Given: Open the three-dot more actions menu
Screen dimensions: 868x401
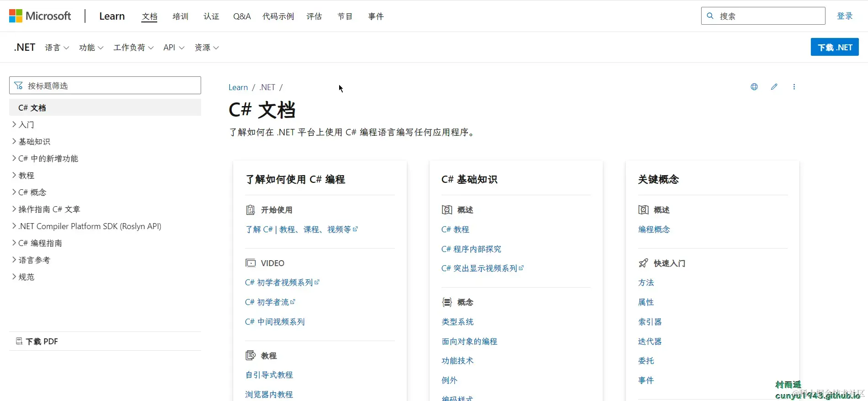Looking at the screenshot, I should [794, 87].
